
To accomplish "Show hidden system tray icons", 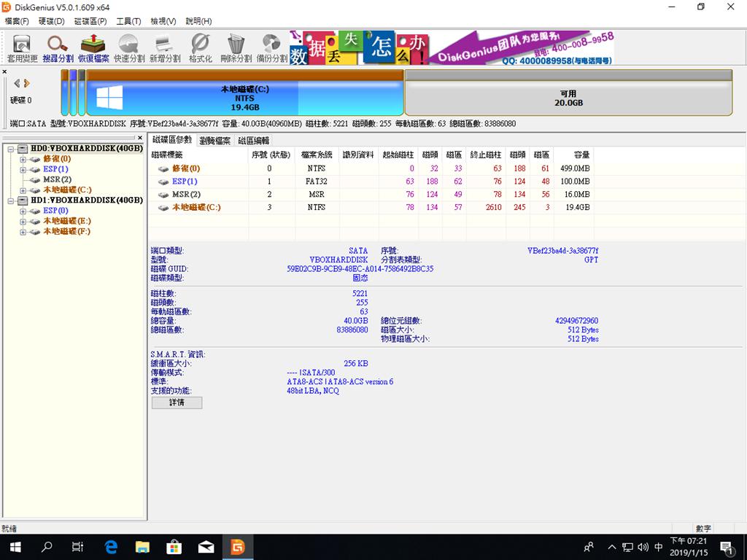I will point(612,547).
